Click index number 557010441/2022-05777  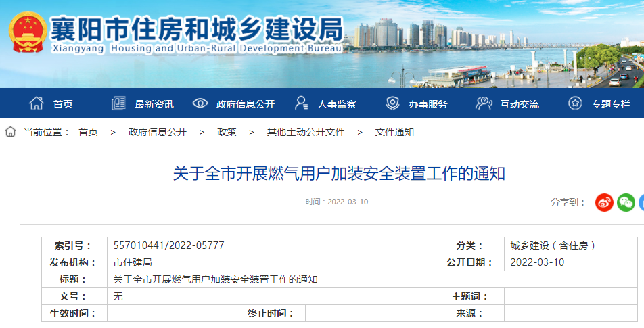pos(169,245)
